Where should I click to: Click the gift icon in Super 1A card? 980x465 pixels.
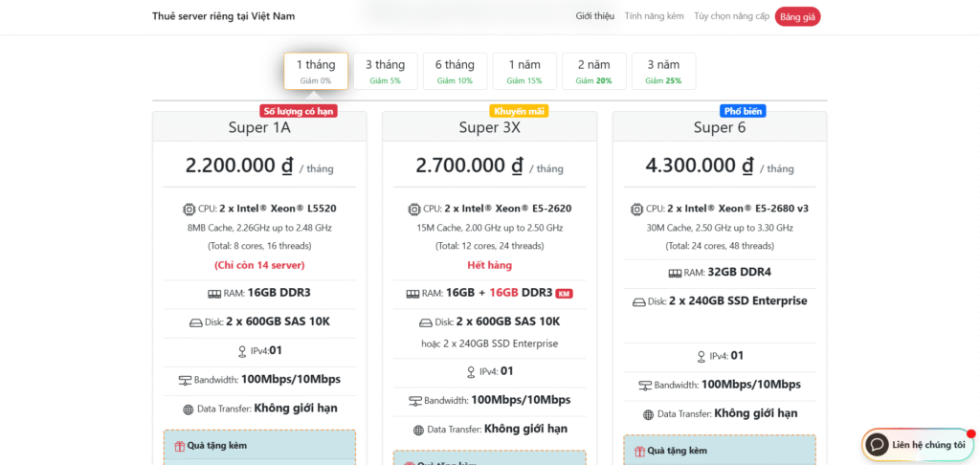pyautogui.click(x=178, y=446)
